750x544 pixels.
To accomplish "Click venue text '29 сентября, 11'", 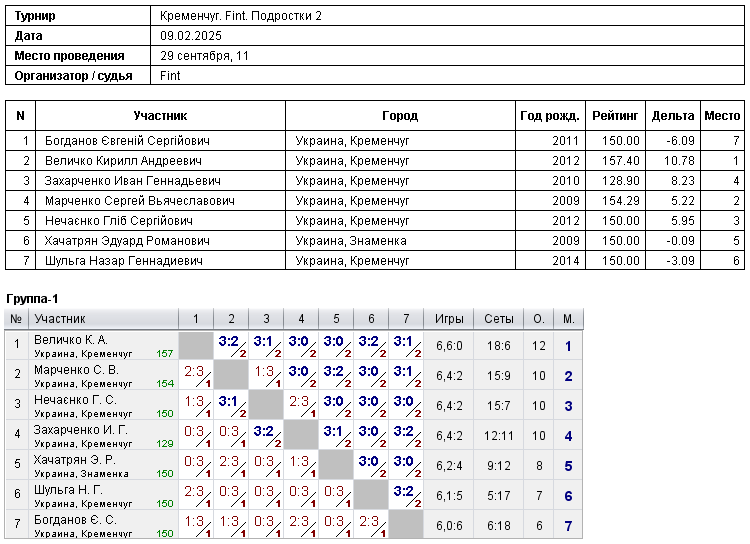I will (204, 56).
